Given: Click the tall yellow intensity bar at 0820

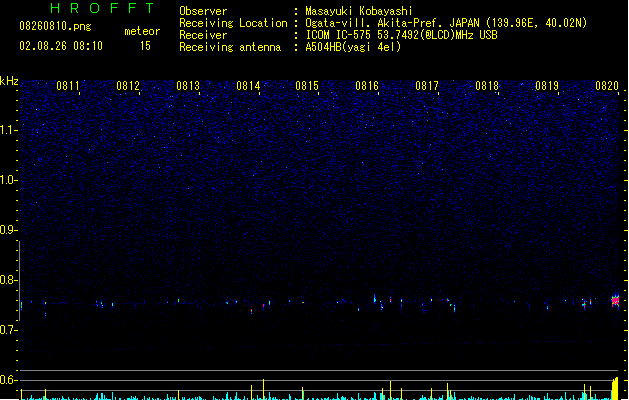Looking at the screenshot, I should pyautogui.click(x=615, y=388).
